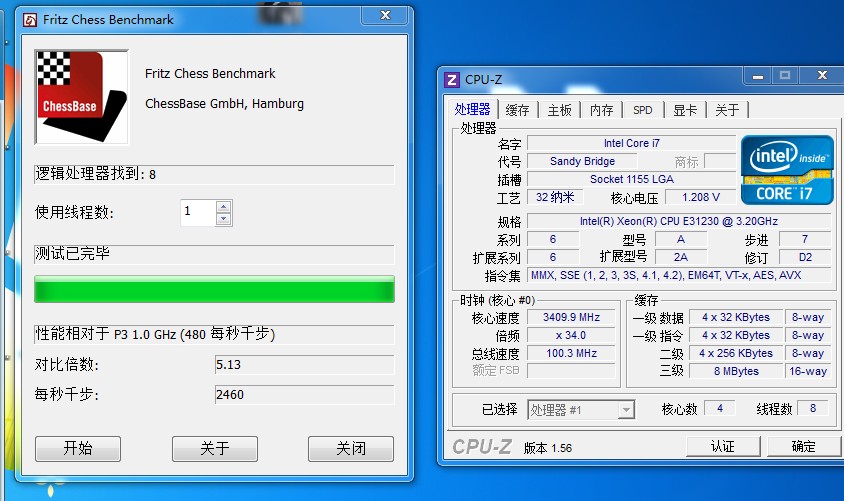The width and height of the screenshot is (844, 501).
Task: Click the '100.3 MHz' bus speed value
Action: coord(571,353)
